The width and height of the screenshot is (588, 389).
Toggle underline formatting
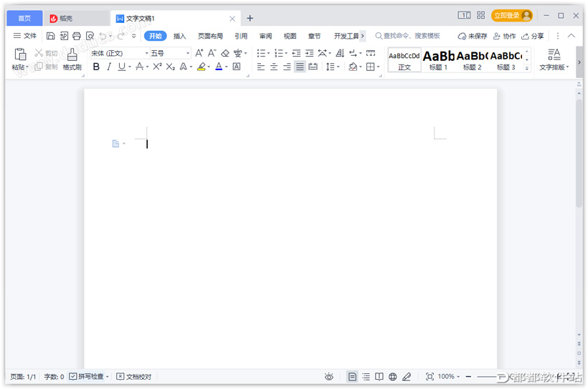[121, 67]
